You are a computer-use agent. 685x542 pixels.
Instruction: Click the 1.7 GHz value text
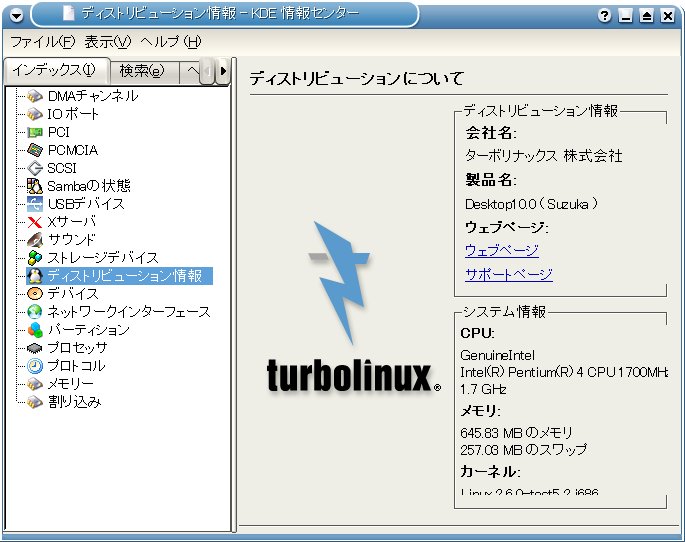[x=483, y=389]
